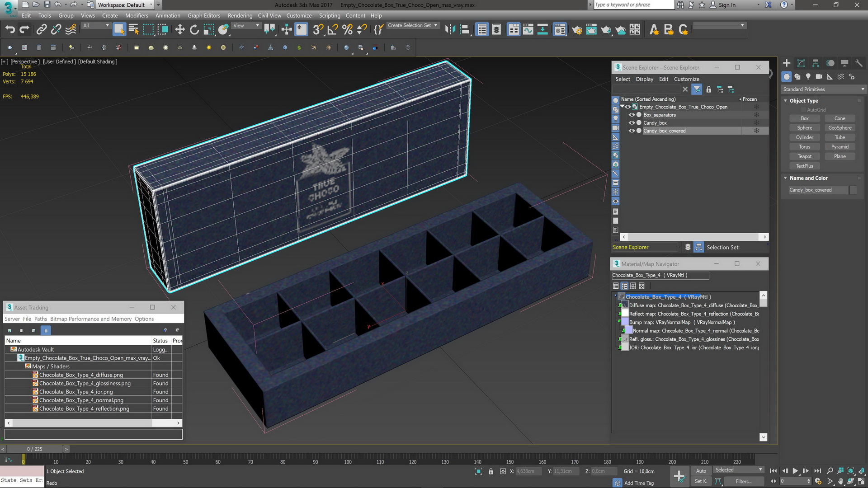Click the GeoSphere primitive button
Viewport: 868px width, 488px height.
coord(840,128)
